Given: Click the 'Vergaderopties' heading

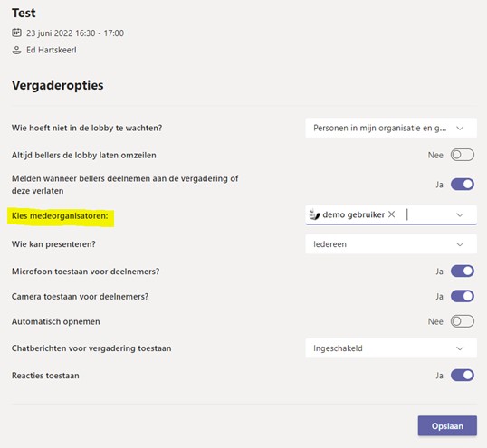Looking at the screenshot, I should (x=57, y=85).
